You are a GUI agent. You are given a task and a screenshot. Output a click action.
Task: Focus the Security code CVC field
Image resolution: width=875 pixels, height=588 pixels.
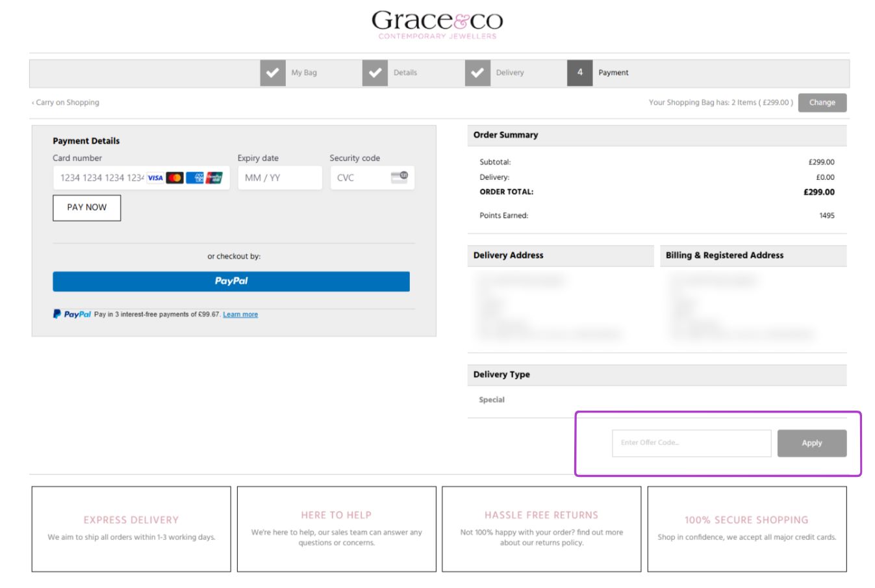(x=372, y=178)
